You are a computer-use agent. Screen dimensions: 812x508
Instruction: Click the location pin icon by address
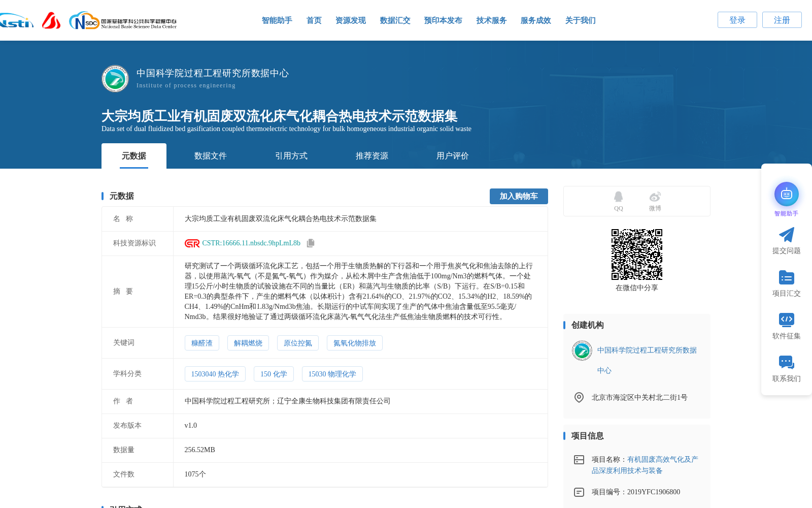(x=579, y=397)
